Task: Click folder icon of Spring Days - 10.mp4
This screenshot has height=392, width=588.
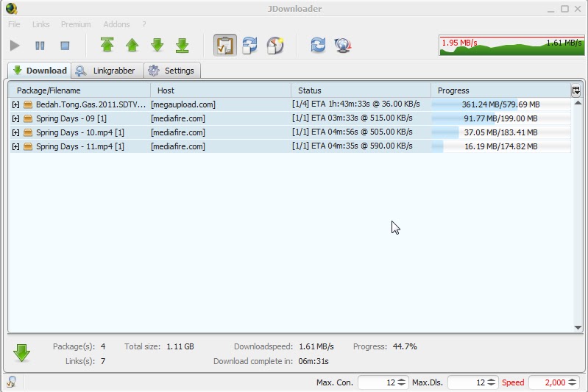Action: click(x=28, y=132)
